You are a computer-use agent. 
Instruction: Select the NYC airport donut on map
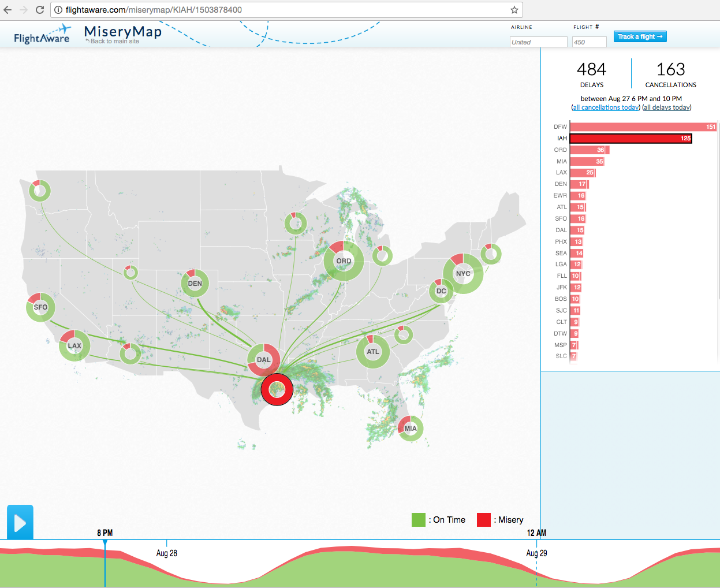463,274
